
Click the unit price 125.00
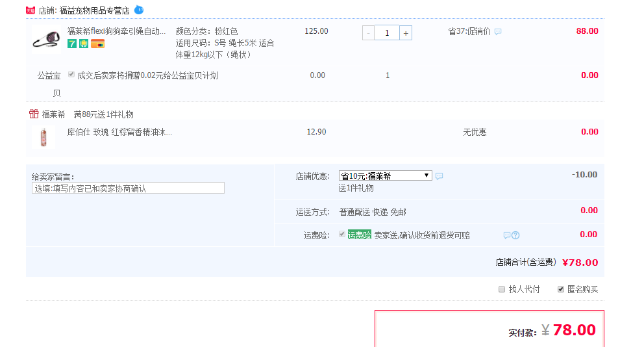[316, 31]
